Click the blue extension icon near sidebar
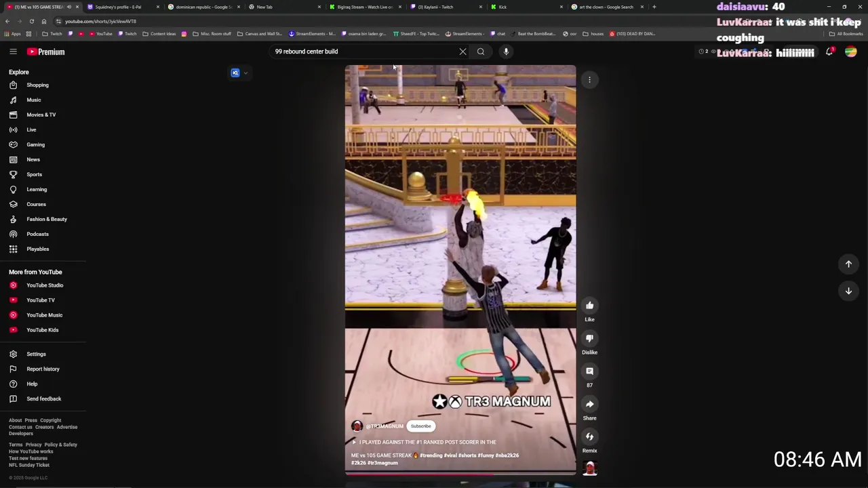The width and height of the screenshot is (868, 488). [x=235, y=73]
